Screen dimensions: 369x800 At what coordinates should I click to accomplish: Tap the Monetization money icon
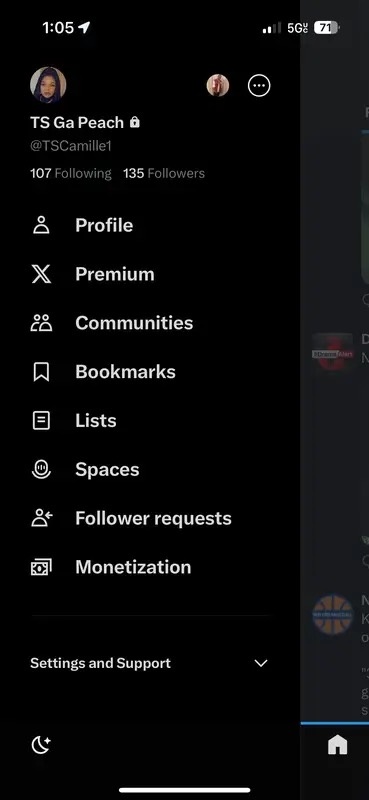click(x=41, y=567)
